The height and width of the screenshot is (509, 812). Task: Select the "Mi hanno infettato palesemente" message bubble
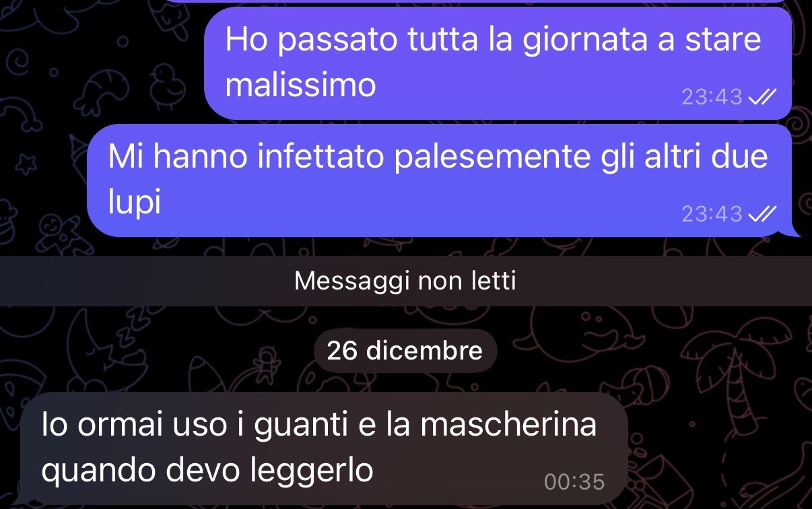440,180
